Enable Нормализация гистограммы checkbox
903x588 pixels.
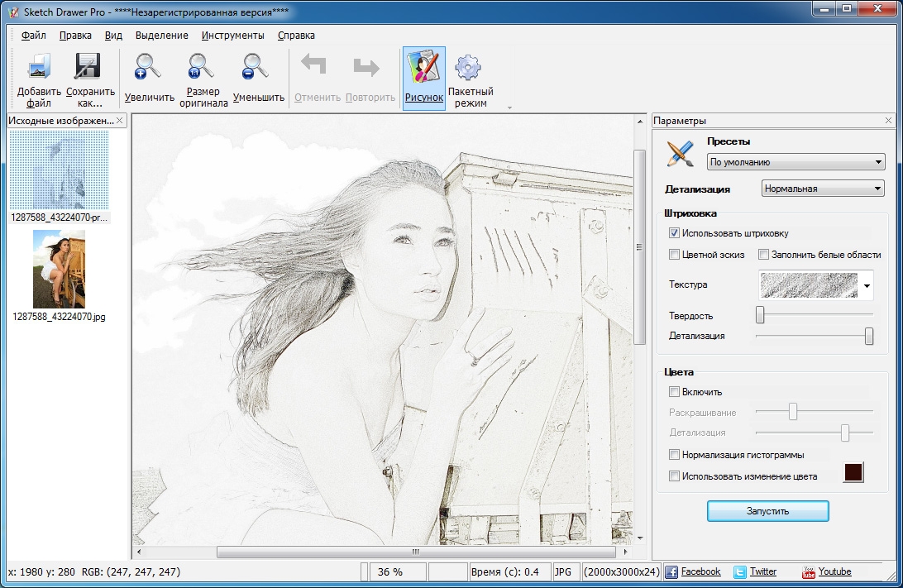coord(674,454)
